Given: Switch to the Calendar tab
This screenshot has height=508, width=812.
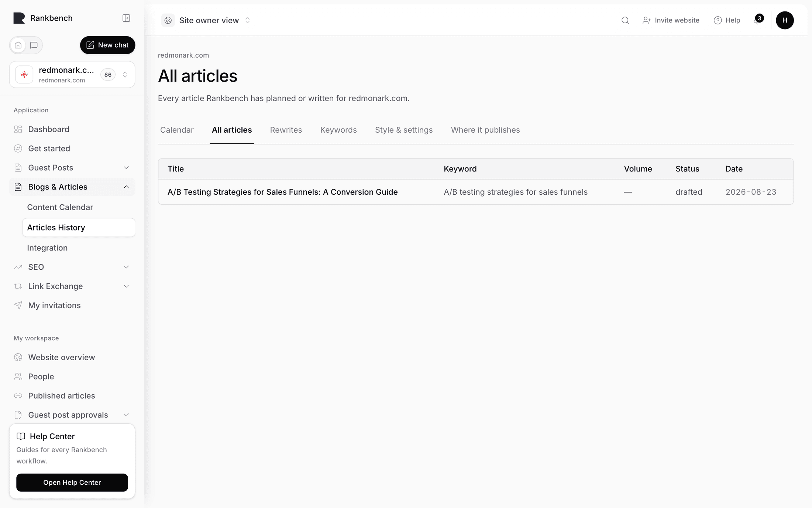Looking at the screenshot, I should click(x=177, y=130).
